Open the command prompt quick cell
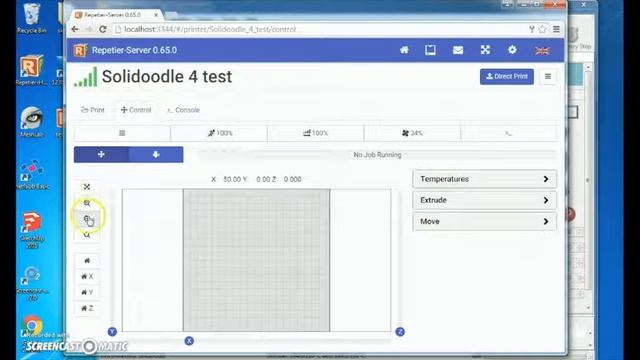Screen dimensions: 640x360 click(x=509, y=133)
